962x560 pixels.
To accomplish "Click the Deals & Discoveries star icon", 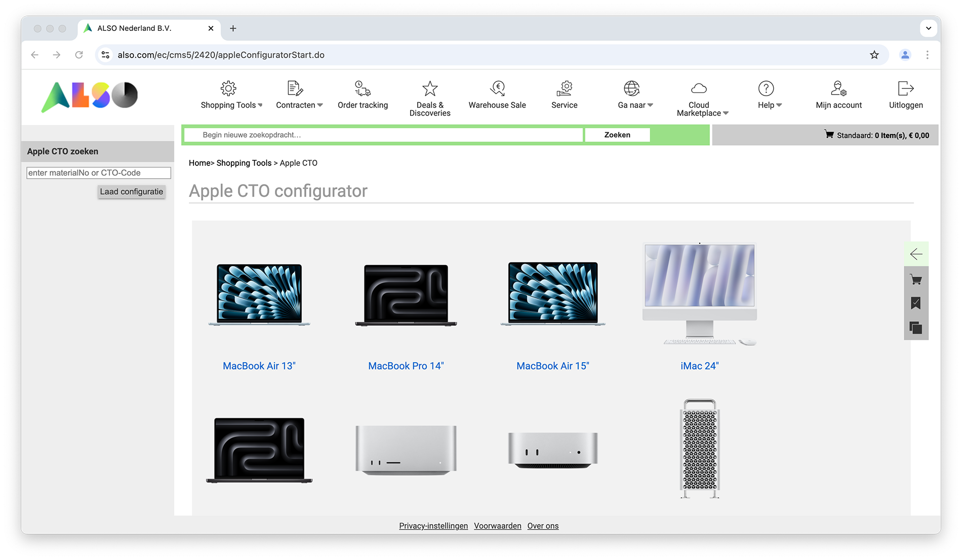I will [430, 89].
